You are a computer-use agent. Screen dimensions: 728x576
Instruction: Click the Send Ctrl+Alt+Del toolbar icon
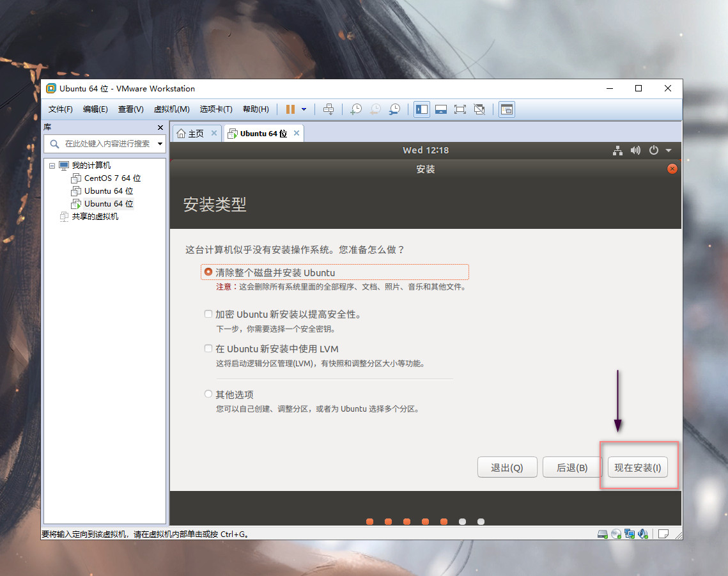[x=329, y=109]
